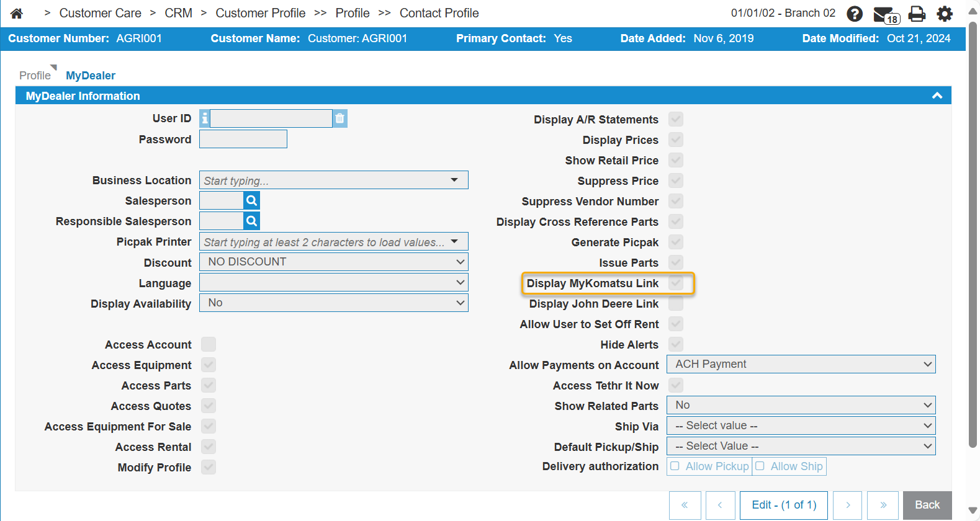Toggle the Access Equipment For Sale checkbox
Screen dimensions: 980x521
(x=209, y=426)
